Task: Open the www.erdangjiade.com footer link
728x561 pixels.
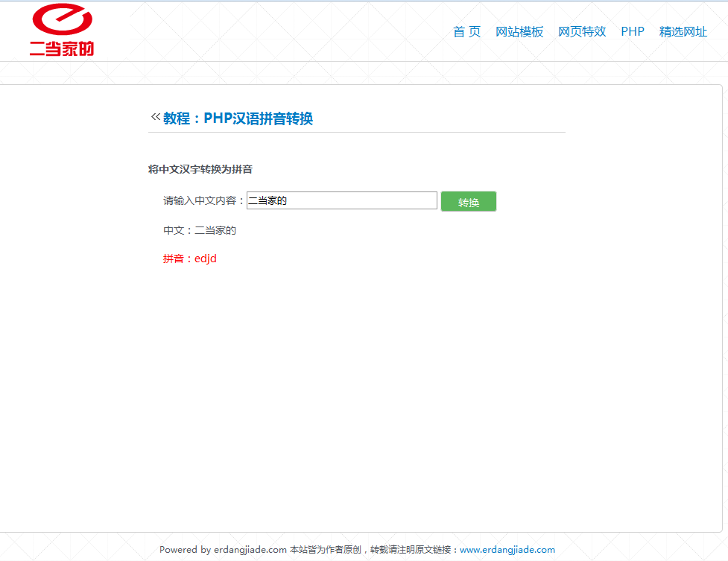Action: [507, 549]
